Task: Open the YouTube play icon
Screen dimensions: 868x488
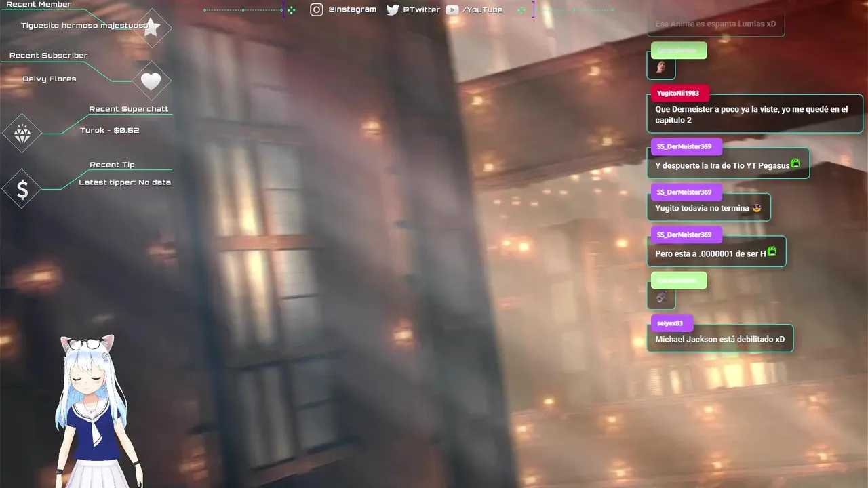Action: (452, 9)
